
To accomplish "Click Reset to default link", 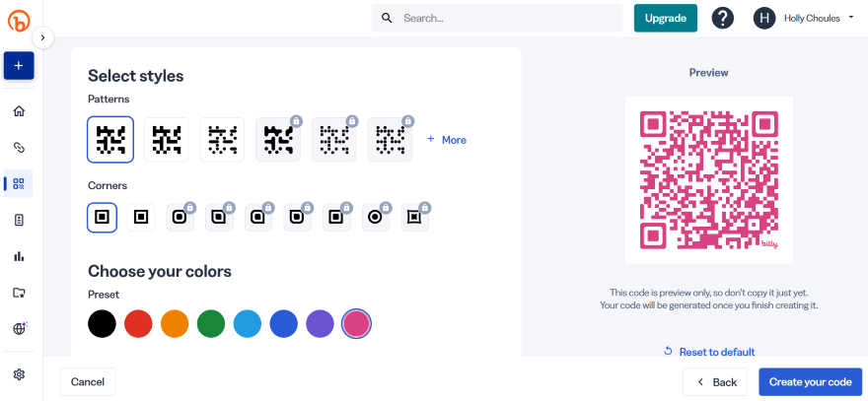I will (x=709, y=352).
